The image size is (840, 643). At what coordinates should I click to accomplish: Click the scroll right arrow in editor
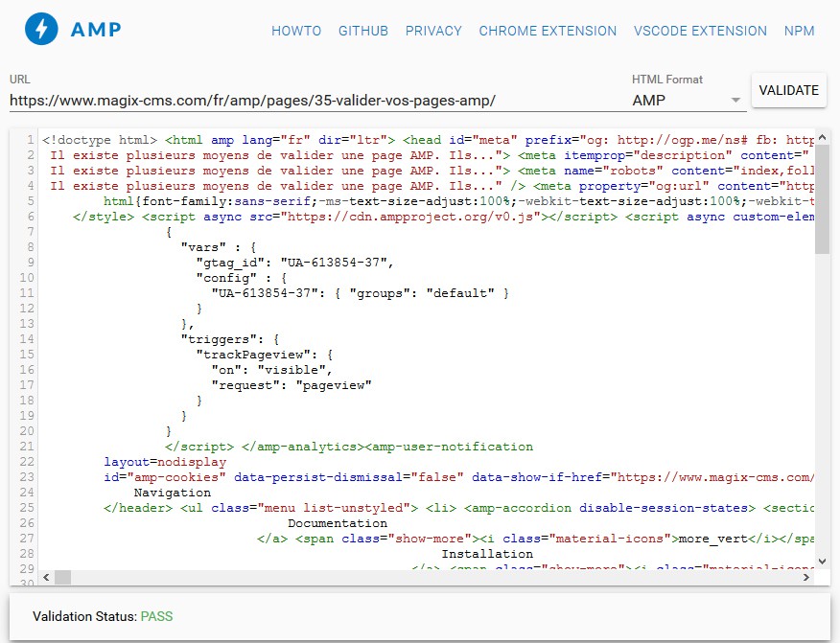pos(807,577)
